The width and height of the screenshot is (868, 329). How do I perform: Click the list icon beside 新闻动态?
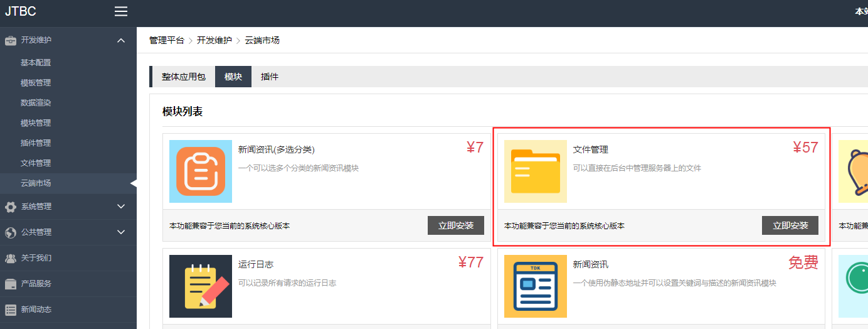pos(11,310)
